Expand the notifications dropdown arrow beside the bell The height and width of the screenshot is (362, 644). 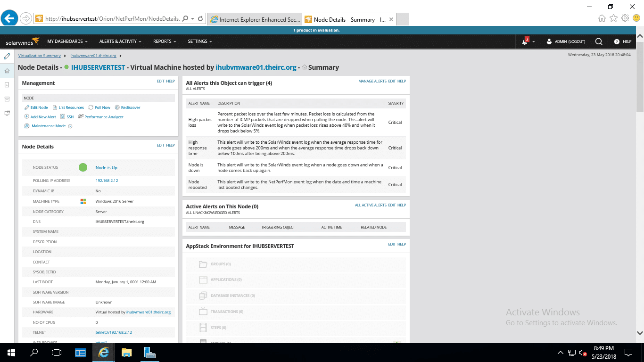pyautogui.click(x=533, y=42)
